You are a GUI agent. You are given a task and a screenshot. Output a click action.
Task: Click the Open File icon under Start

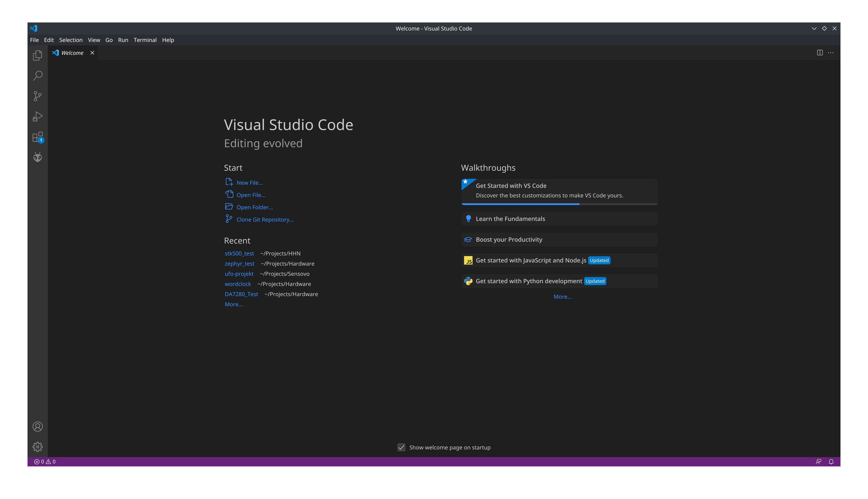tap(229, 194)
